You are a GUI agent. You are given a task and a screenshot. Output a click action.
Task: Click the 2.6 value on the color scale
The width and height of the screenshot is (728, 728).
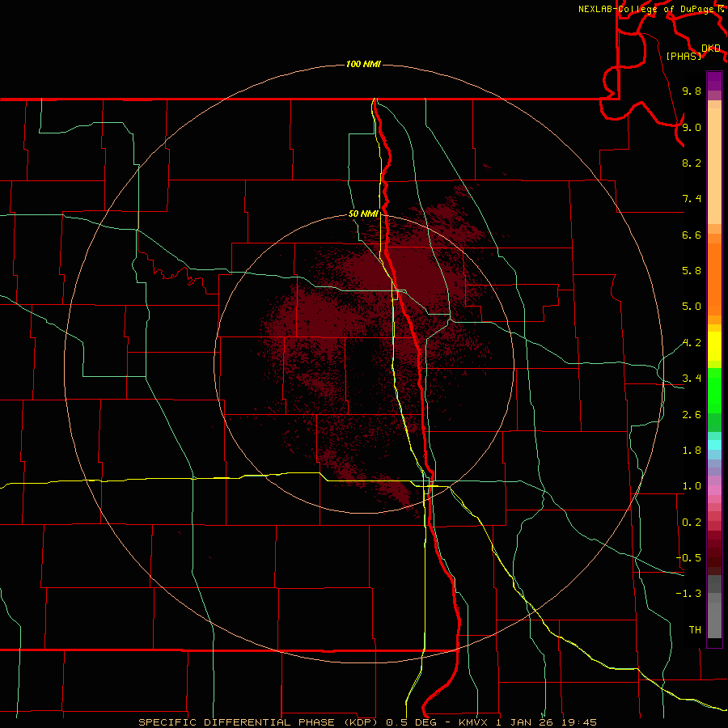coord(692,415)
